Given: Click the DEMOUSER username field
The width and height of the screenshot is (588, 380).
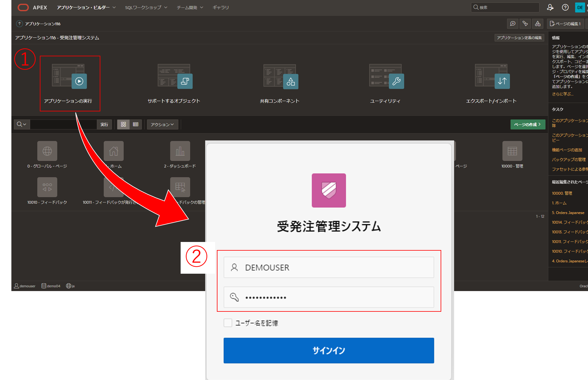Looking at the screenshot, I should 329,267.
